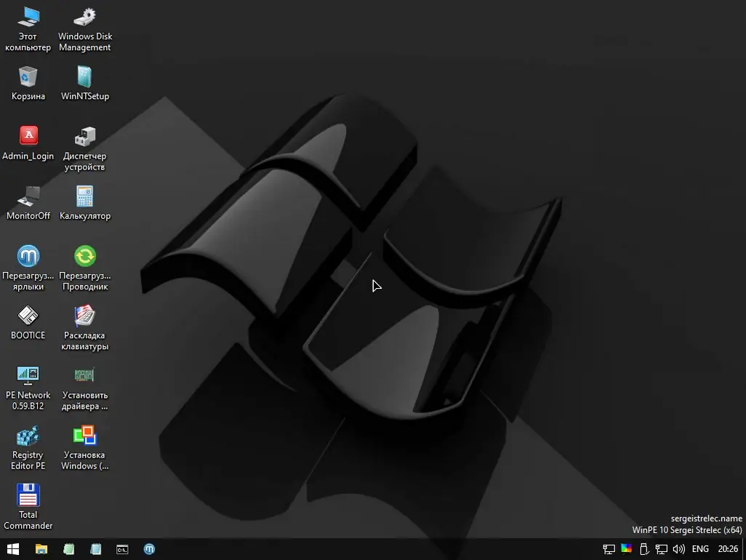Select Перезагрузить Проводник green icon
This screenshot has width=746, height=560.
point(85,268)
